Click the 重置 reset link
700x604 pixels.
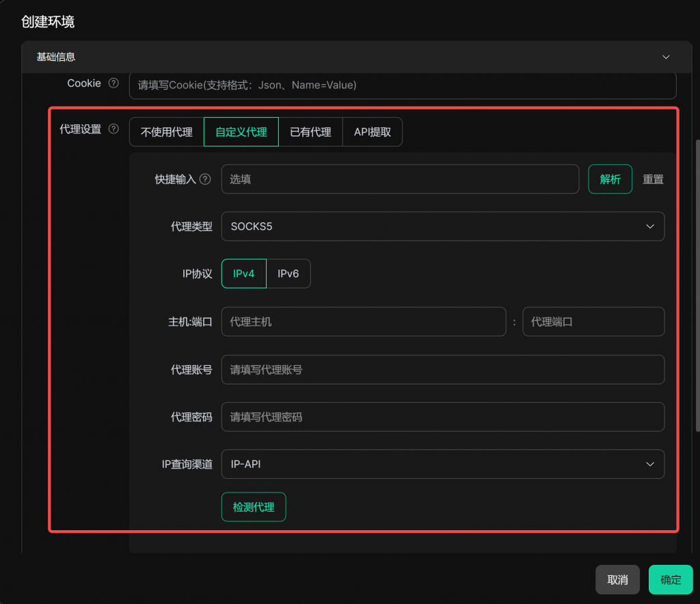point(653,179)
